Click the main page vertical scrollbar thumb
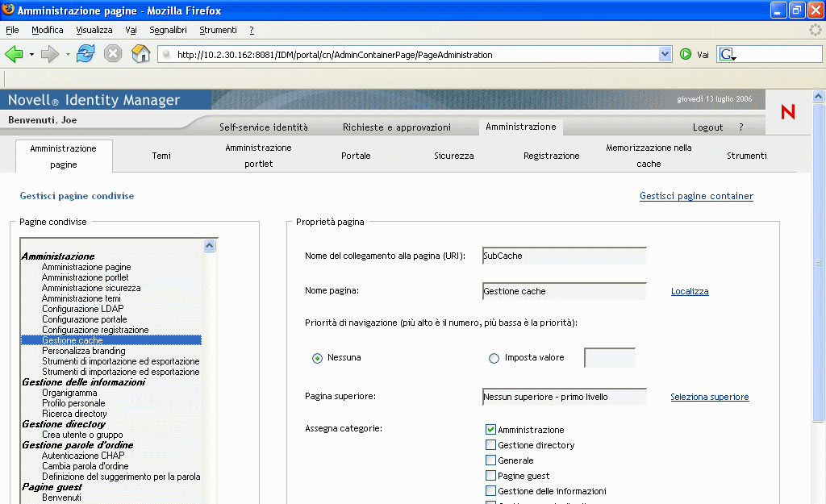The height and width of the screenshot is (504, 826). pyautogui.click(x=818, y=262)
